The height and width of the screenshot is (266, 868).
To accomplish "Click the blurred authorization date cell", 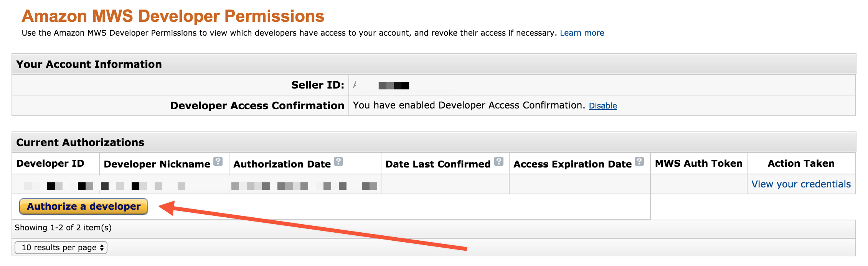I will (x=305, y=186).
